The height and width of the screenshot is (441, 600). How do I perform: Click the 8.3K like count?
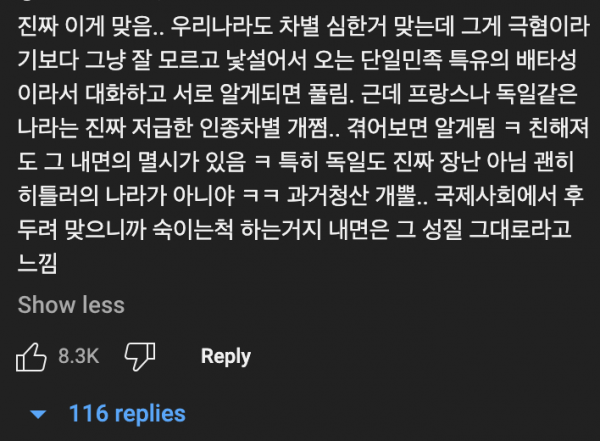[78, 356]
